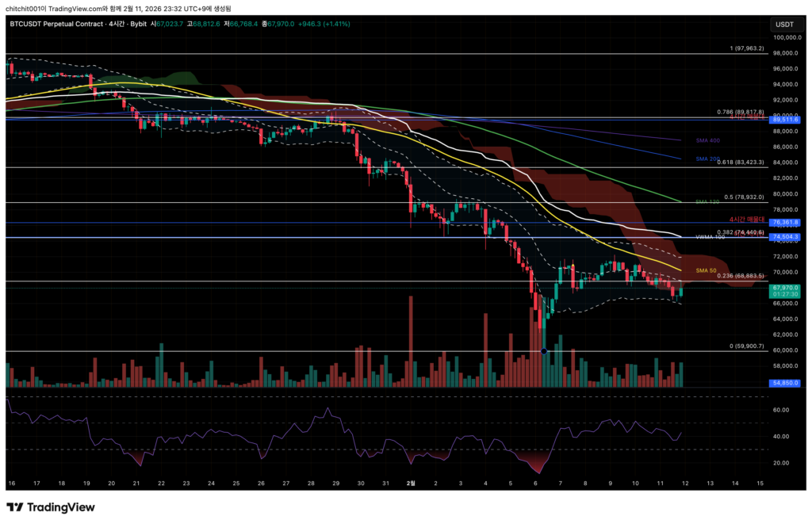
Task: Select the VWMA 100 label
Action: click(x=710, y=237)
